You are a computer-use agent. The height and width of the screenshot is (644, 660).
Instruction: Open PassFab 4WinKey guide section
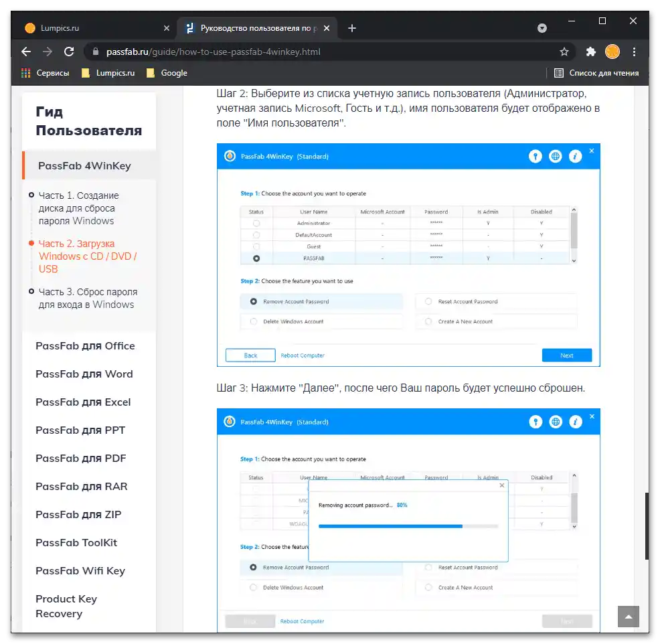(x=84, y=166)
